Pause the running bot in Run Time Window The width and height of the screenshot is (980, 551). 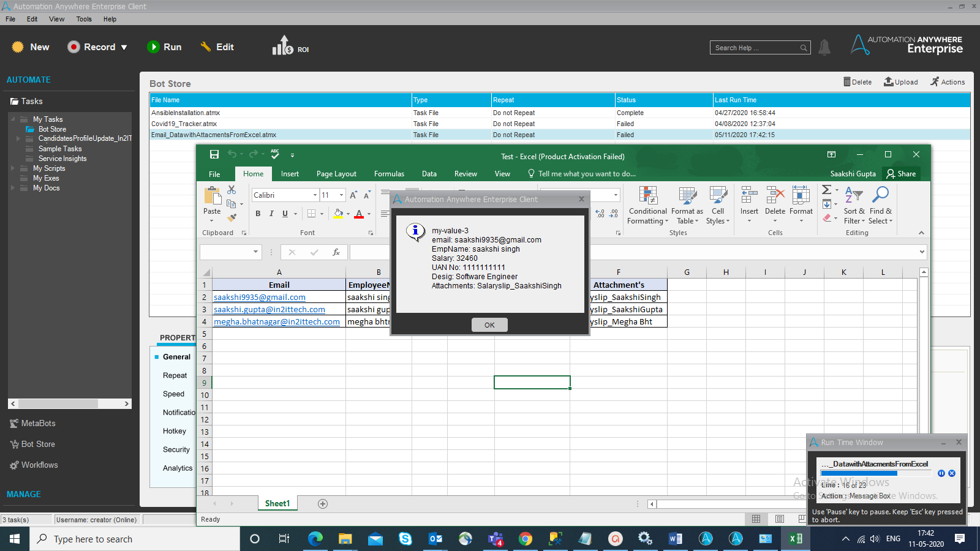click(x=941, y=473)
